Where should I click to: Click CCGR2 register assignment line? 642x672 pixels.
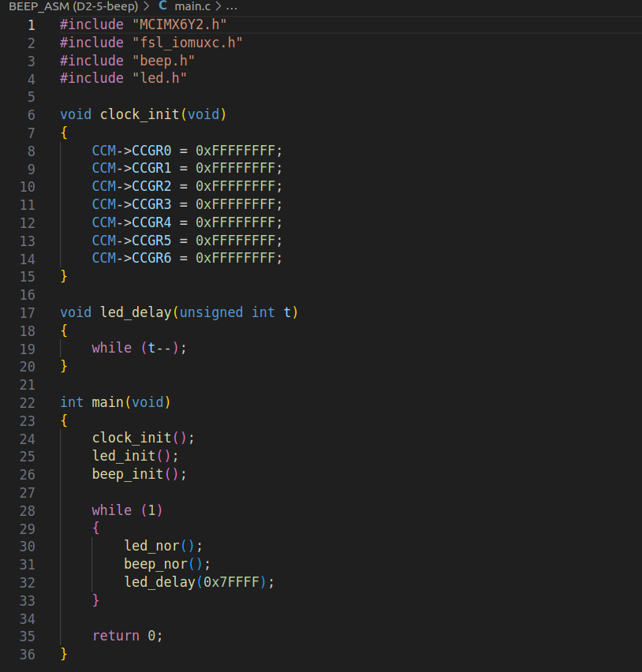point(187,186)
